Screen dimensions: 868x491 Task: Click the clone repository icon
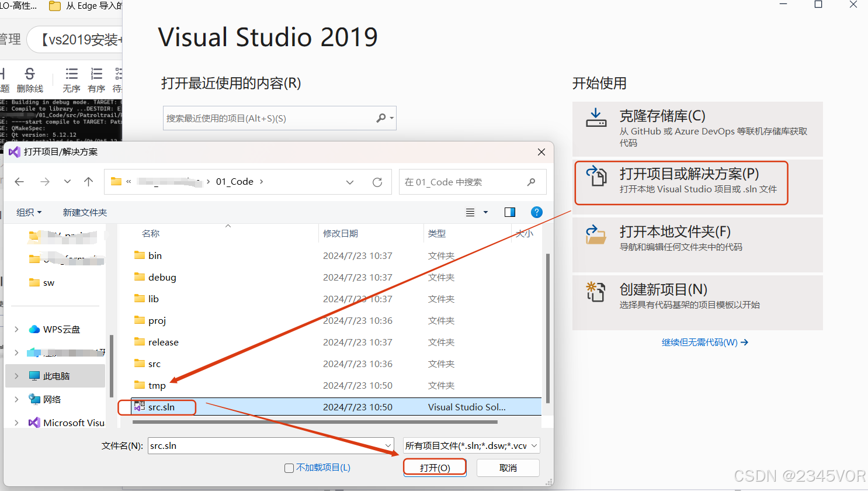(596, 117)
